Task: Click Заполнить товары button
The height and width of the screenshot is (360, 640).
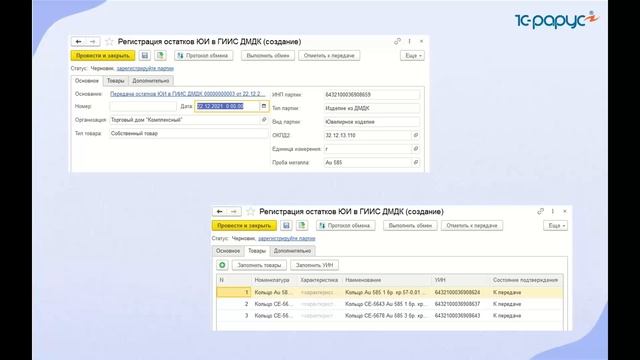Action: coord(259,265)
